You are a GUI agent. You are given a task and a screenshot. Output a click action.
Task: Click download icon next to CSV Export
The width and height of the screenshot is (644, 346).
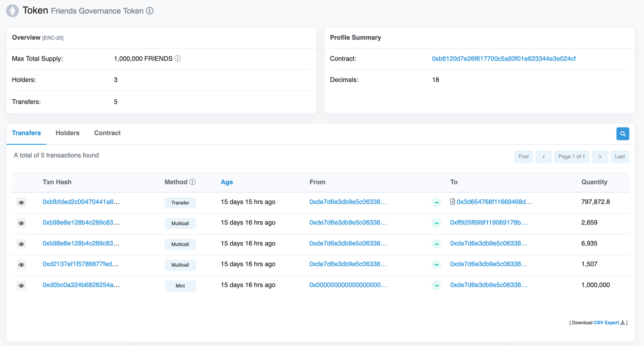coord(623,322)
